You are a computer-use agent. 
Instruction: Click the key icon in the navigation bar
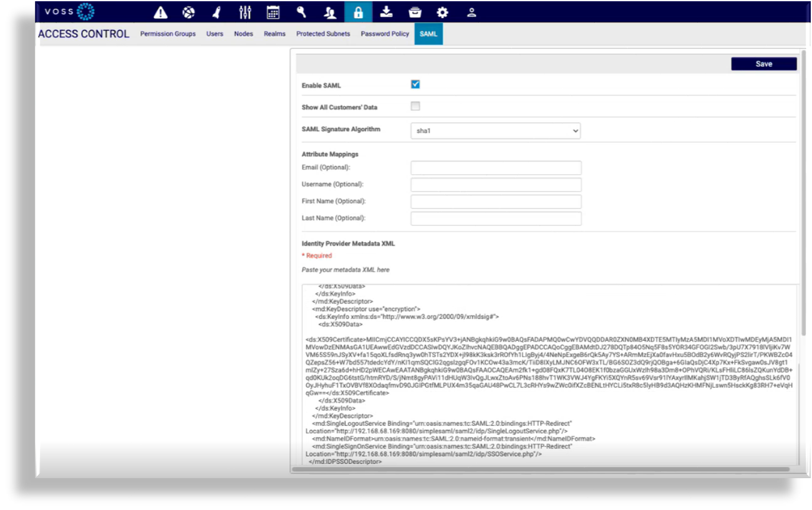pyautogui.click(x=301, y=12)
